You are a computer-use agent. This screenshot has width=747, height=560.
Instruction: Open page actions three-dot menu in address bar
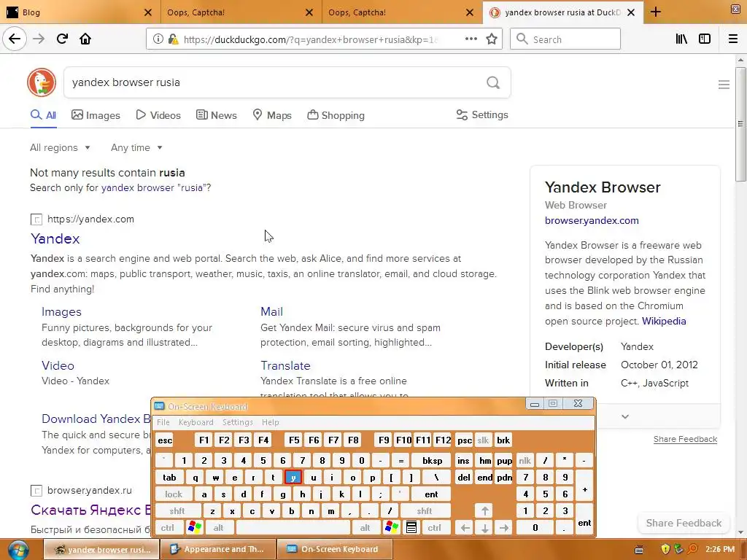pyautogui.click(x=471, y=39)
